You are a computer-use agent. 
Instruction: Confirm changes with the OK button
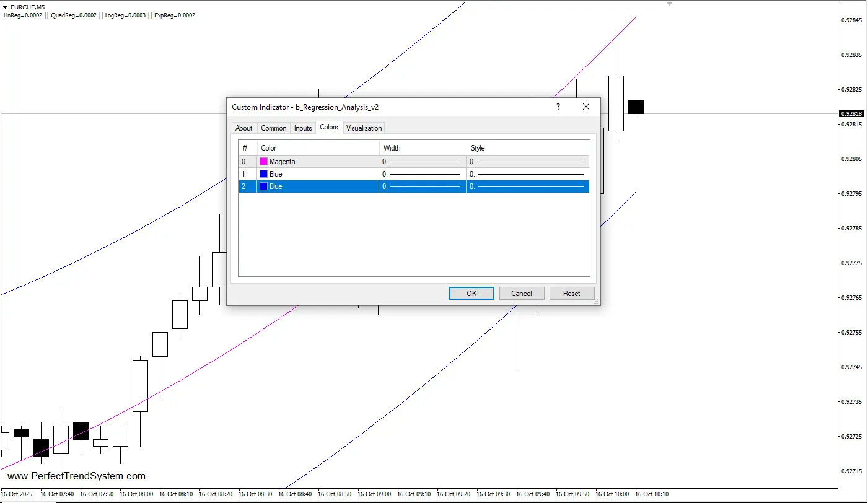[471, 293]
